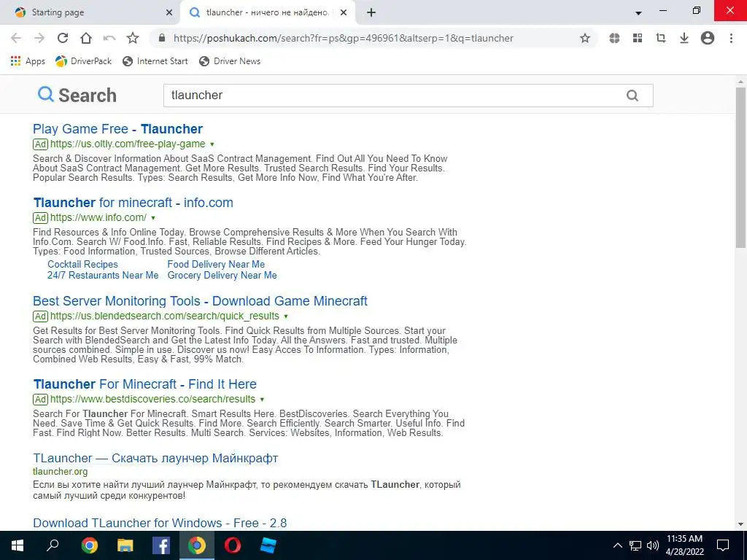The width and height of the screenshot is (747, 560).
Task: Click the scrollbar down arrow
Action: (x=740, y=524)
